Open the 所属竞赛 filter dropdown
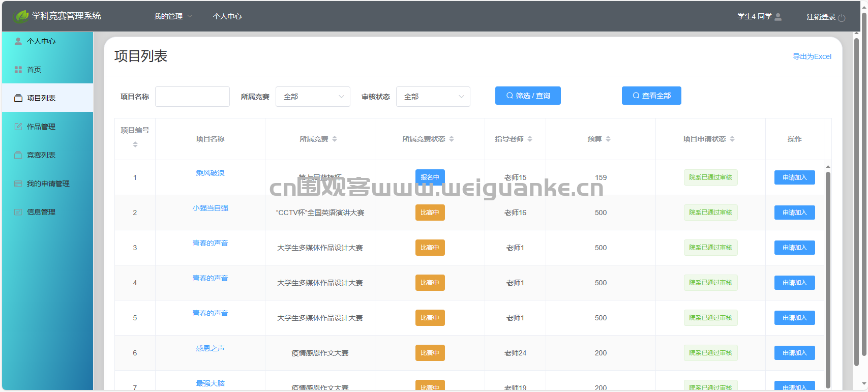 [x=313, y=97]
